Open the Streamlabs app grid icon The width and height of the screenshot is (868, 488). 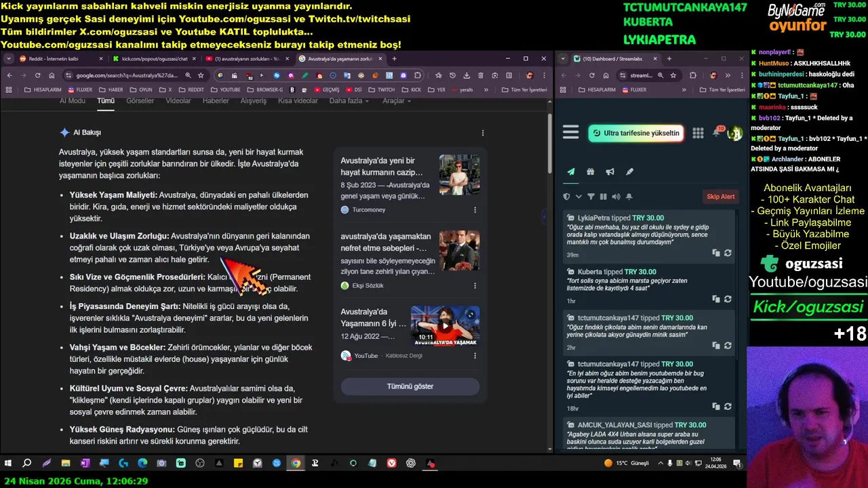[x=698, y=133]
